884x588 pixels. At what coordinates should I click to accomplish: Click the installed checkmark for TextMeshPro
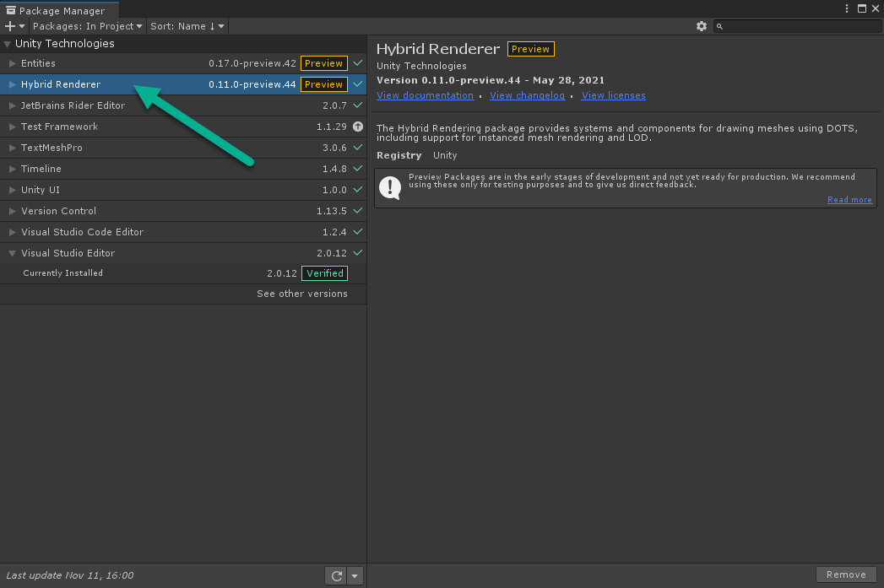[358, 148]
